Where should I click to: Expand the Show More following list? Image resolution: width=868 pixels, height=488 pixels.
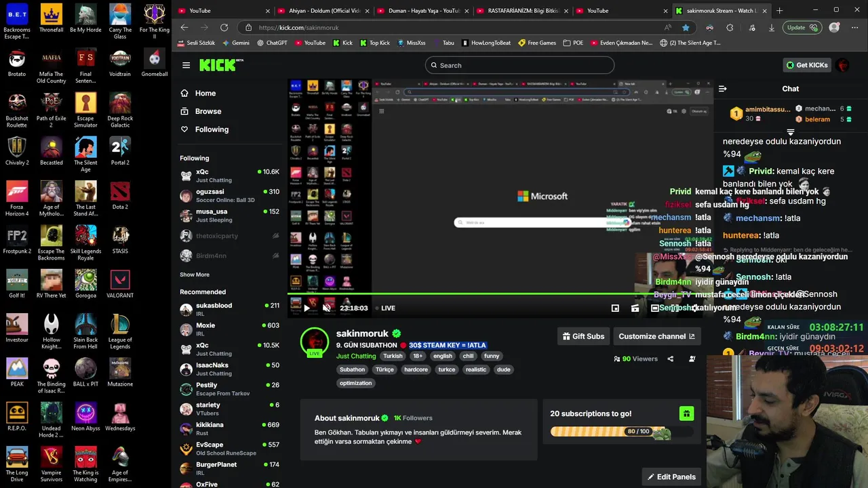(195, 274)
